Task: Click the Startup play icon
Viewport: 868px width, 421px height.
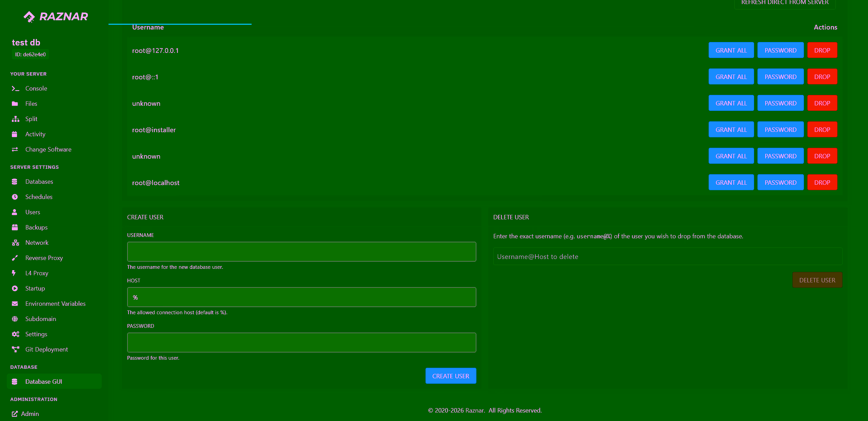Action: pyautogui.click(x=15, y=288)
